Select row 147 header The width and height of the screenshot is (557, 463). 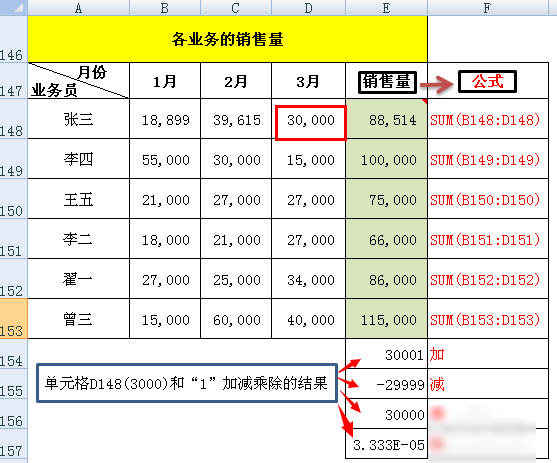[13, 81]
